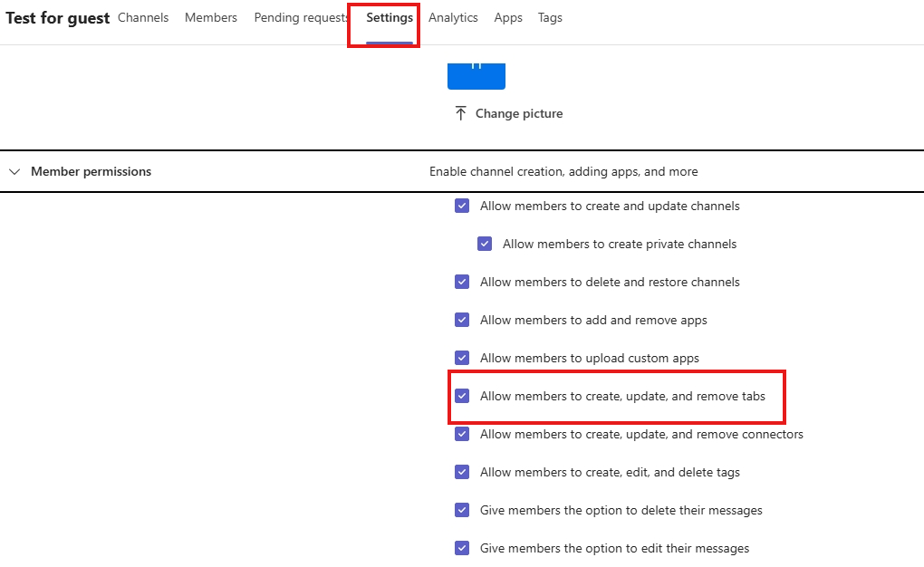
Task: Click 'Enable channel creation, adding apps, and more' text
Action: pos(563,171)
